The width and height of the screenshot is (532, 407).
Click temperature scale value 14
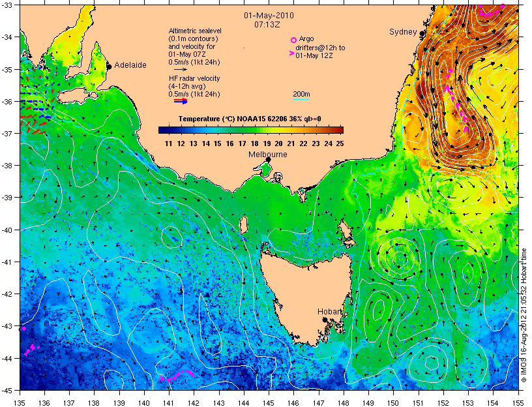pos(205,143)
